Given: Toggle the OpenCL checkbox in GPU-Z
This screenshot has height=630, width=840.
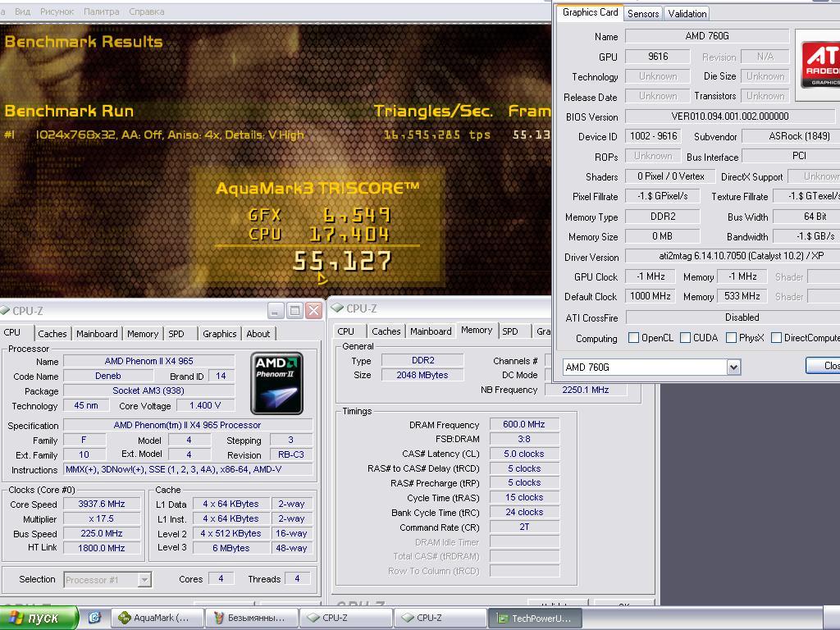Looking at the screenshot, I should [x=633, y=337].
